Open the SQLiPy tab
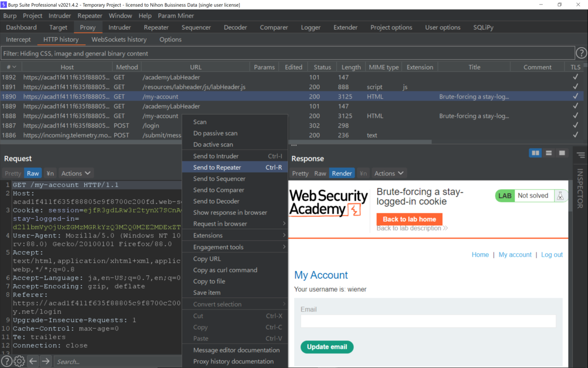Image resolution: width=588 pixels, height=368 pixels. pos(483,27)
